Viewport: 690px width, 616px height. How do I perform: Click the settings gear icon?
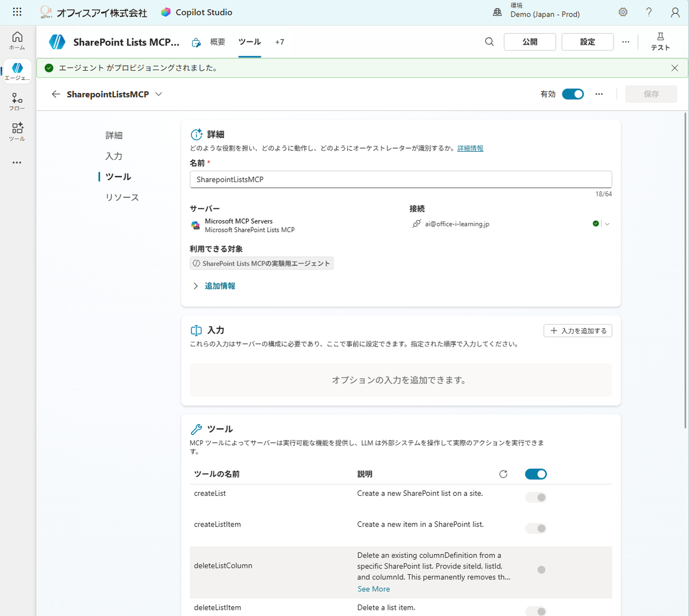(x=623, y=12)
